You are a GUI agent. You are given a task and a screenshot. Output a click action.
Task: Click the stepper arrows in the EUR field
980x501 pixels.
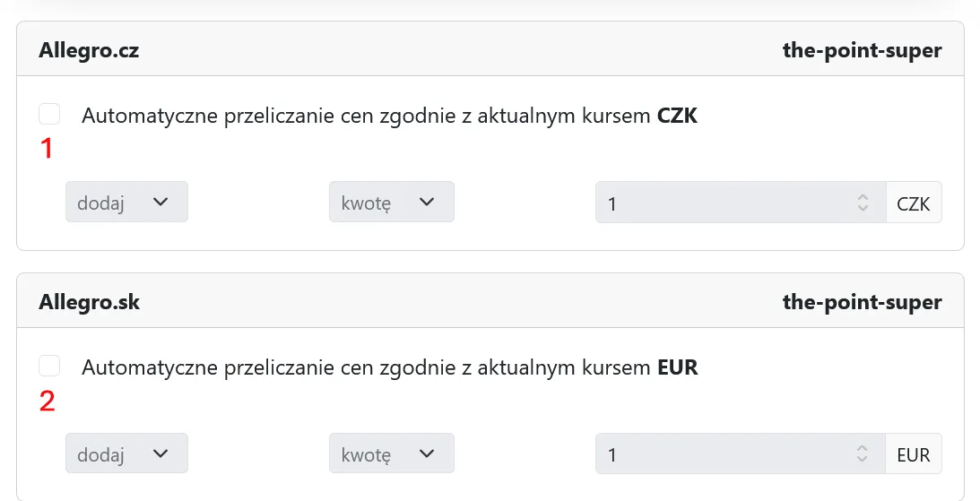coord(863,454)
